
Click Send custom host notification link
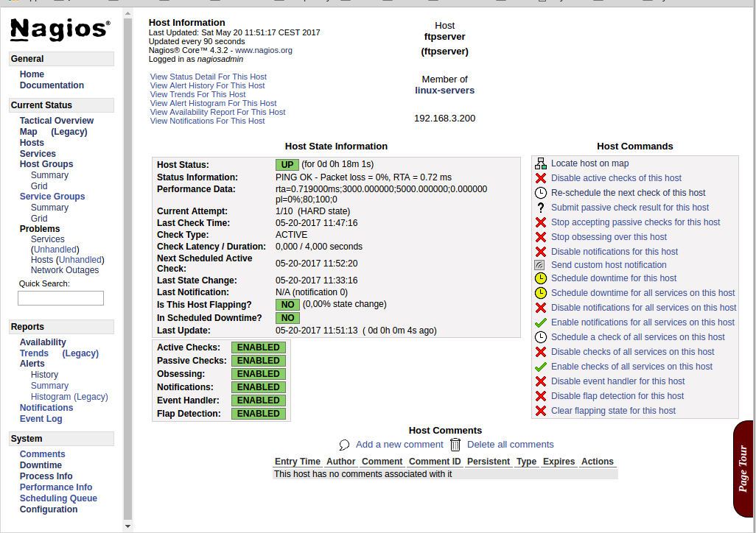(x=609, y=265)
